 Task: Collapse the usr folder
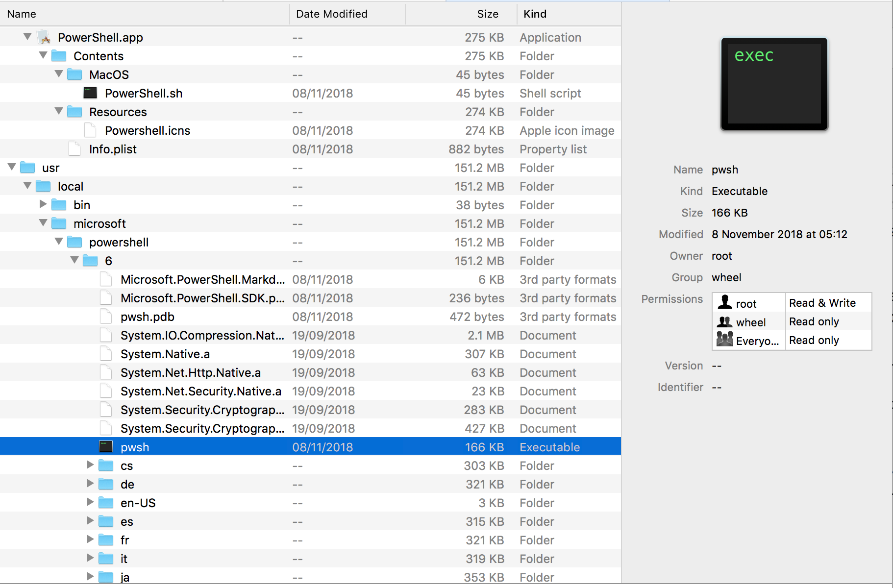(x=12, y=167)
